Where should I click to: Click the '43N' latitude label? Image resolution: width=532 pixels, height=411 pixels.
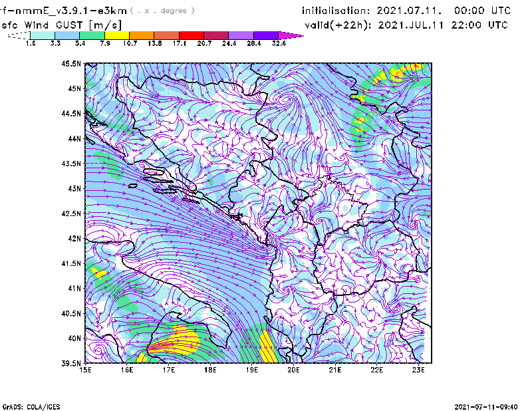point(74,188)
